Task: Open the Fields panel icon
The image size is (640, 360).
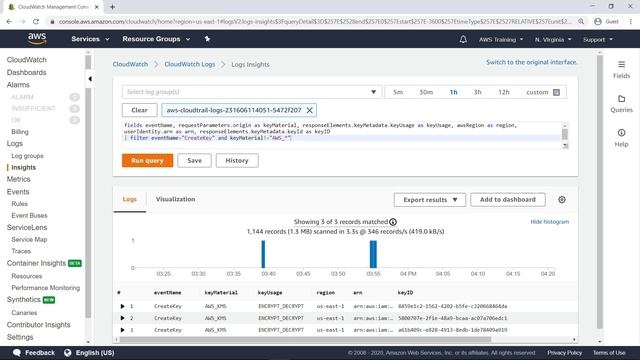Action: pyautogui.click(x=621, y=64)
